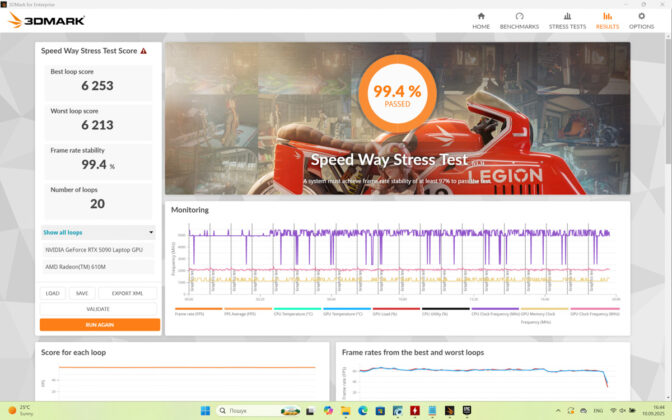Click the Number of loops value 20
Viewport: 672px width, 420px height.
coord(97,204)
